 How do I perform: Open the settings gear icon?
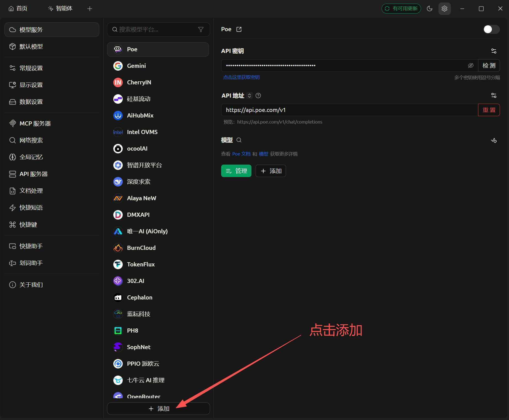(x=444, y=9)
